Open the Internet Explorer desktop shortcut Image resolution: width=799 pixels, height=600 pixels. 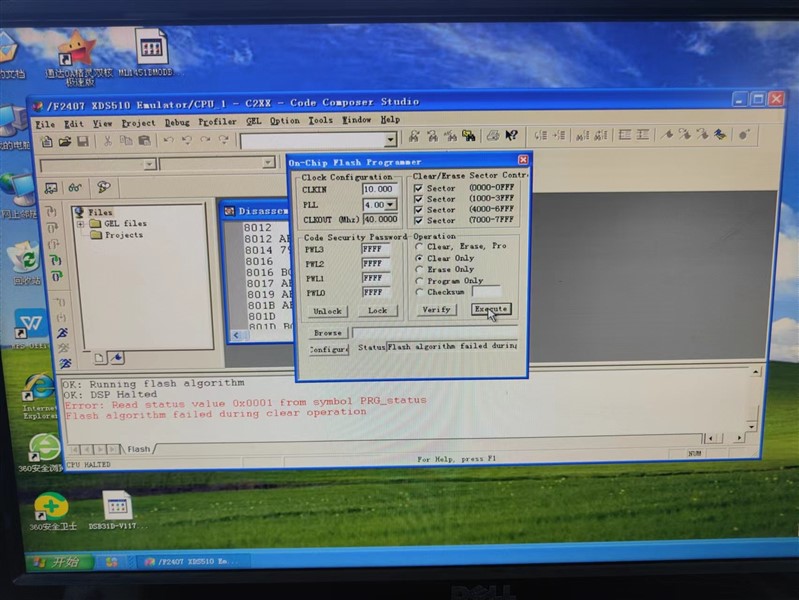[39, 396]
